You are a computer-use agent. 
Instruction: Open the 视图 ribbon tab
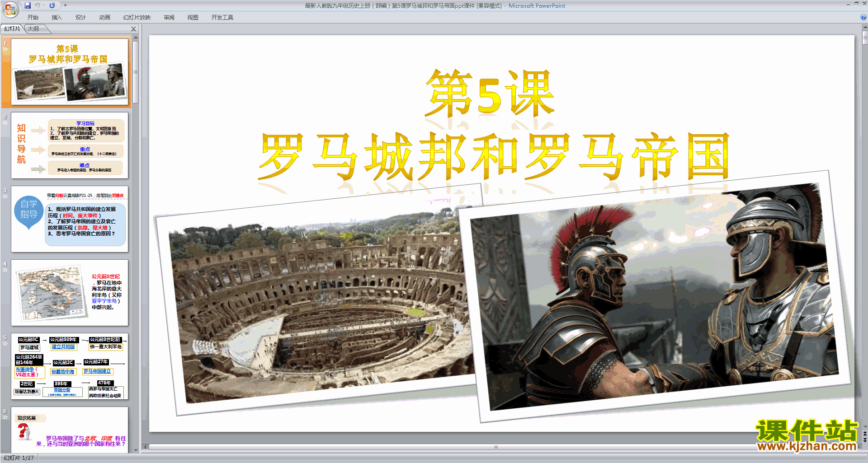click(x=193, y=18)
